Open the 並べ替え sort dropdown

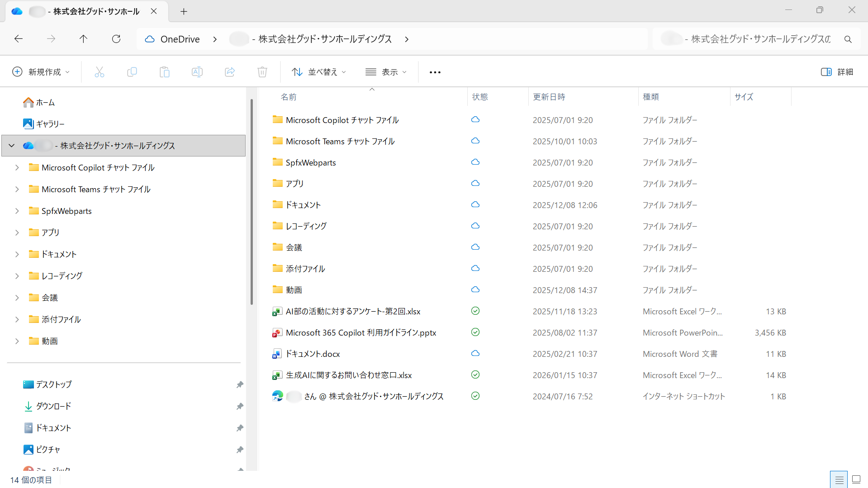(x=318, y=71)
